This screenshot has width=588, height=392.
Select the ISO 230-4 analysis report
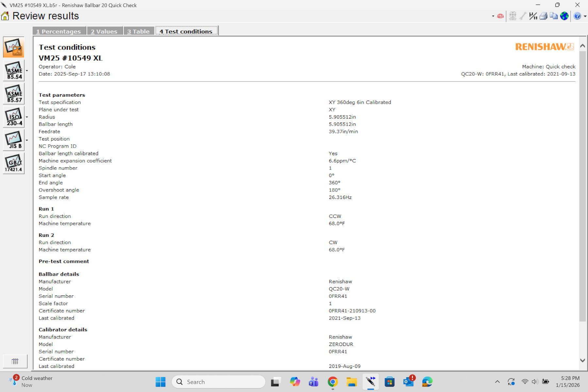[x=14, y=117]
